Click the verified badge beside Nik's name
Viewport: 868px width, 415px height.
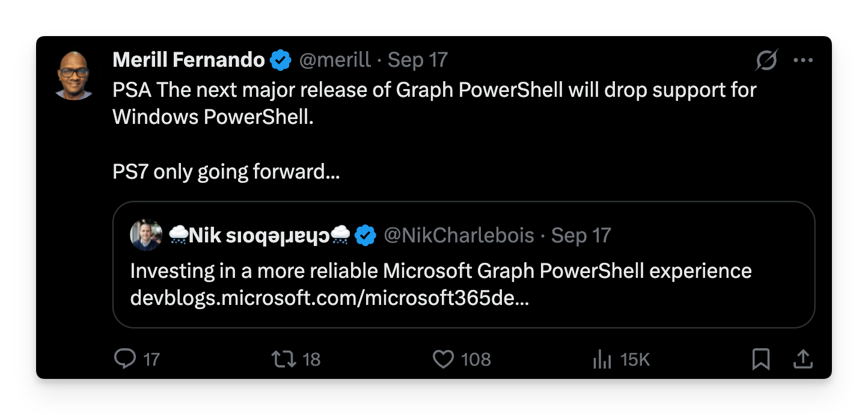pyautogui.click(x=365, y=235)
